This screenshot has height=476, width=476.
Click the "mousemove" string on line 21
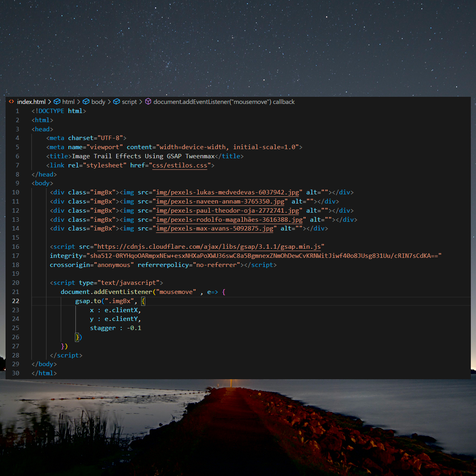point(176,292)
